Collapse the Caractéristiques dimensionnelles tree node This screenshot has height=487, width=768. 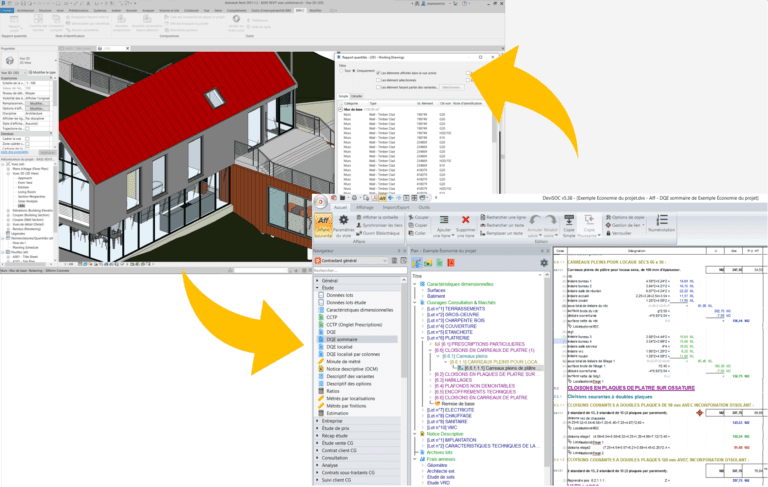pyautogui.click(x=415, y=284)
